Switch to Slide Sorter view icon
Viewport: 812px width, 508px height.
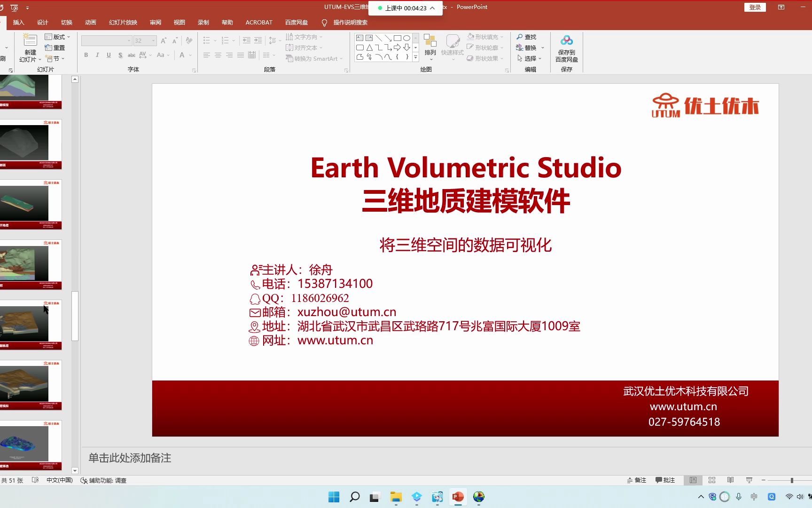pos(712,480)
